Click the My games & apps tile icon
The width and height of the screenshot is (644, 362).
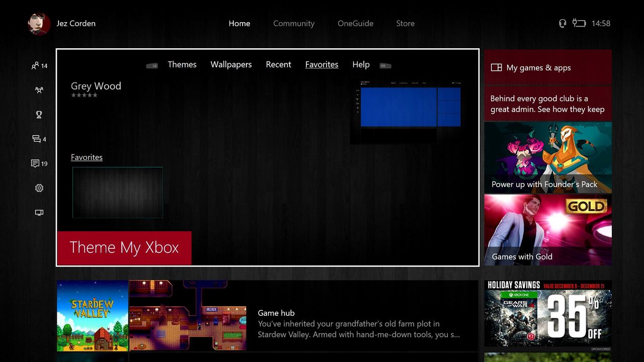click(x=496, y=67)
